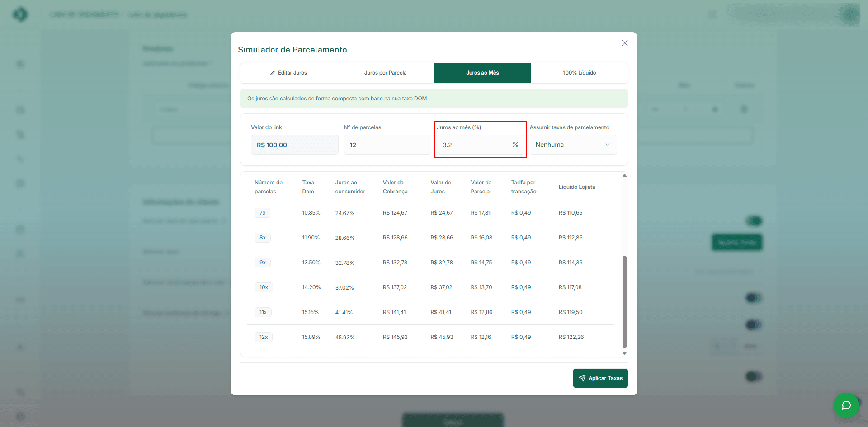Pick the 12x installment badge

(x=264, y=337)
